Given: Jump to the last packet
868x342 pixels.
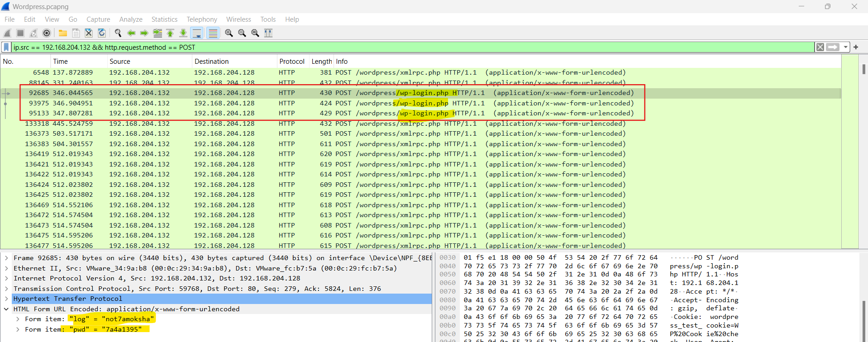Looking at the screenshot, I should pyautogui.click(x=183, y=33).
